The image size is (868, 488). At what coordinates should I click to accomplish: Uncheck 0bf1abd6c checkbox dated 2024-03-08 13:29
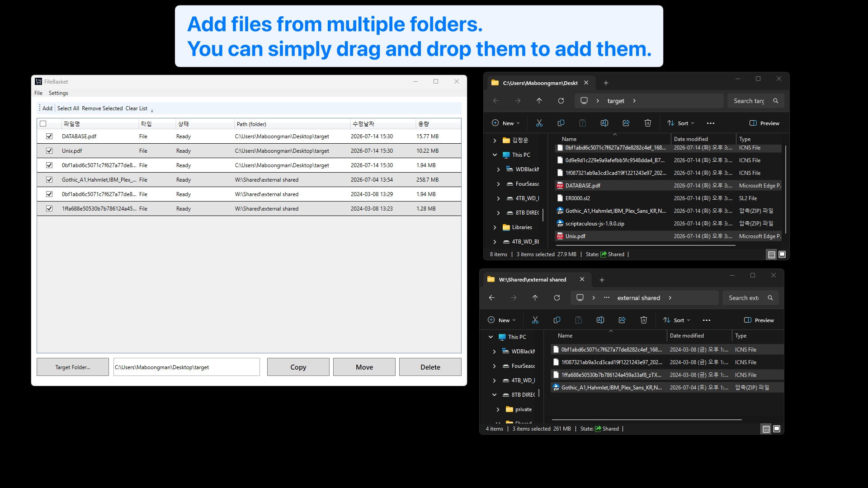point(49,194)
